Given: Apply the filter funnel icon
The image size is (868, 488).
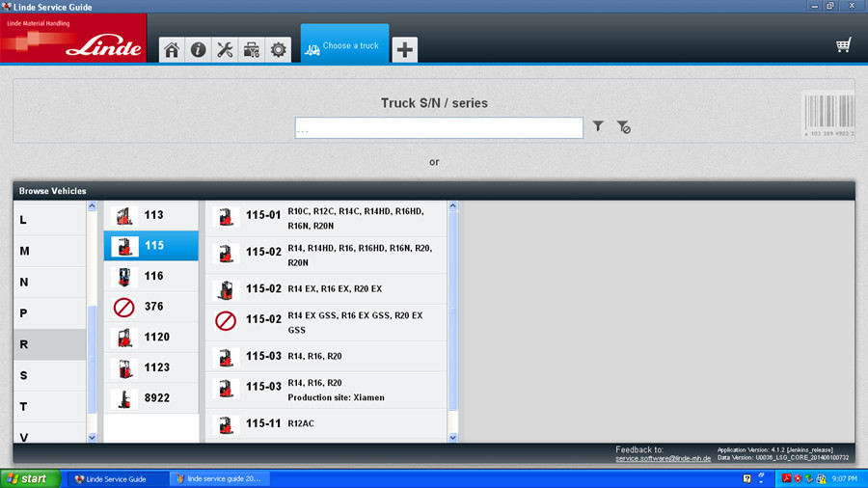Looking at the screenshot, I should pos(598,126).
